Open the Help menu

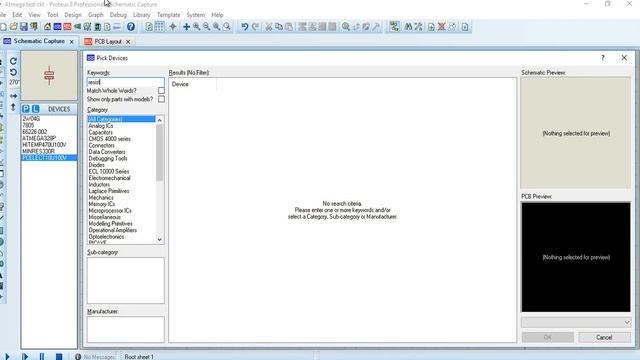coord(217,15)
